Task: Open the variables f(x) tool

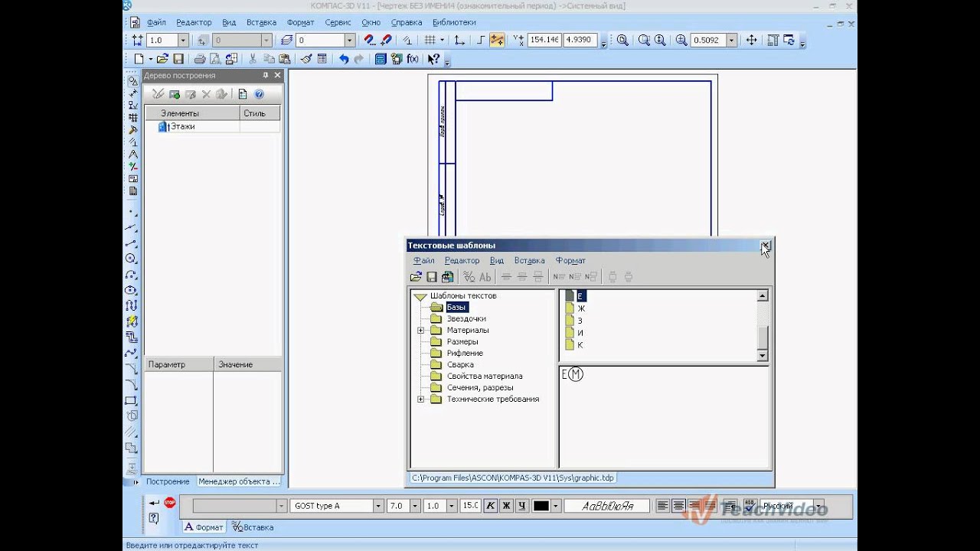Action: 413,59
